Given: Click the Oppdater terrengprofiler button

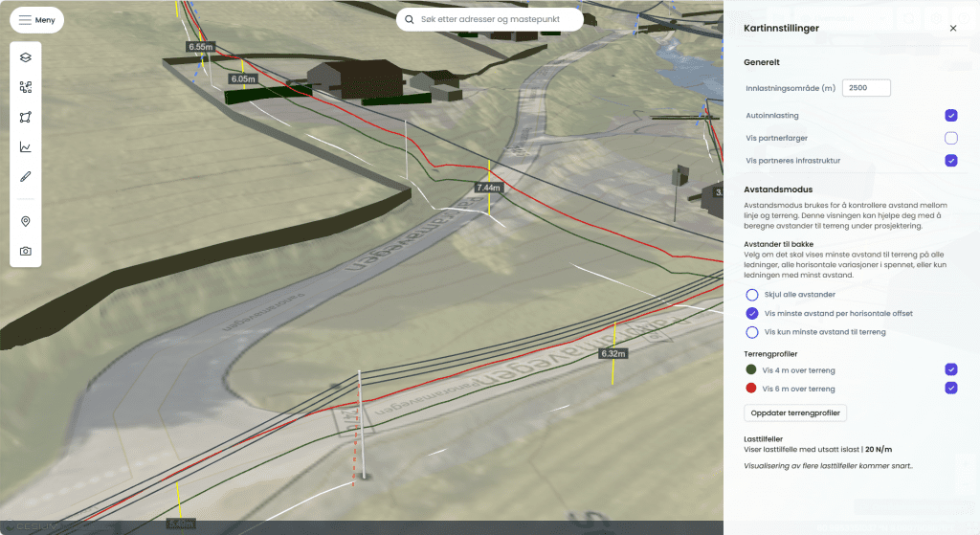Looking at the screenshot, I should (794, 413).
